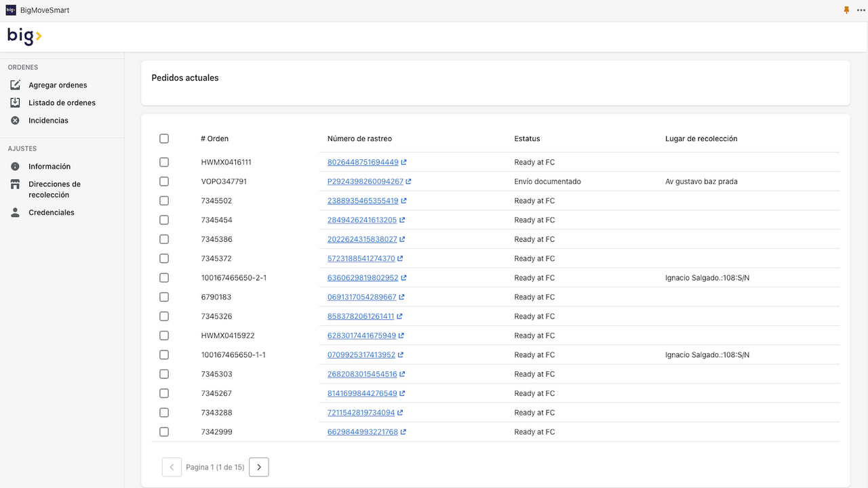Check the row for order 7345454
The height and width of the screenshot is (488, 868).
(x=164, y=220)
